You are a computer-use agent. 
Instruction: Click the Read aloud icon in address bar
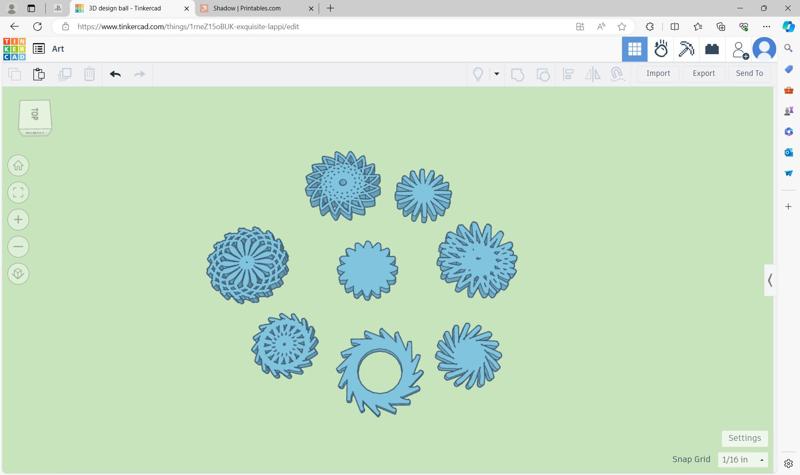click(601, 27)
